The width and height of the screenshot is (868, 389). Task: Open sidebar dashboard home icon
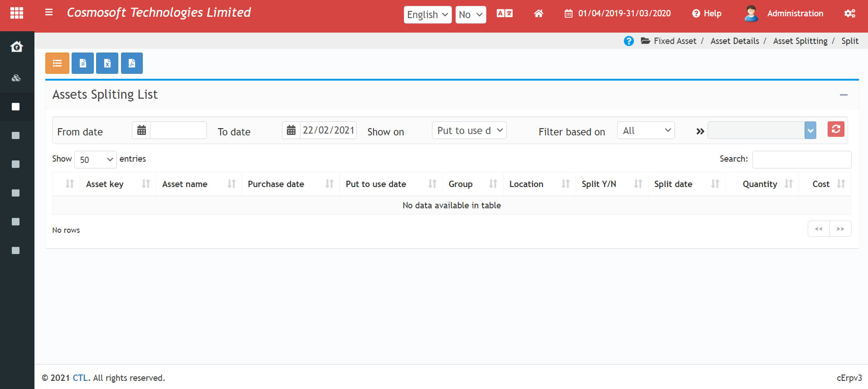pyautogui.click(x=17, y=46)
